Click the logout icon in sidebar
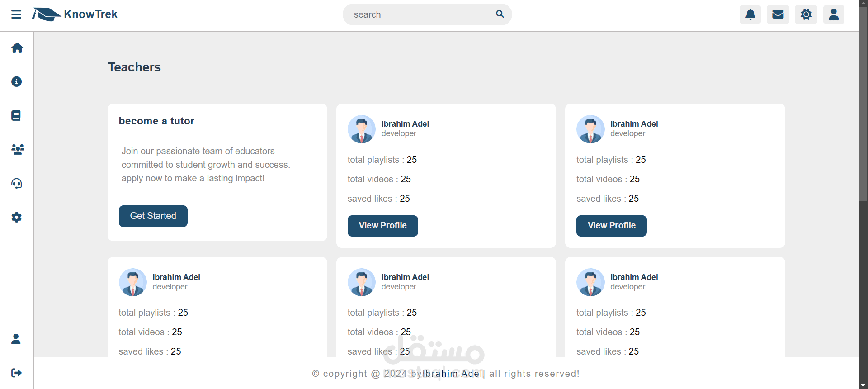Viewport: 868px width, 389px height. click(17, 373)
